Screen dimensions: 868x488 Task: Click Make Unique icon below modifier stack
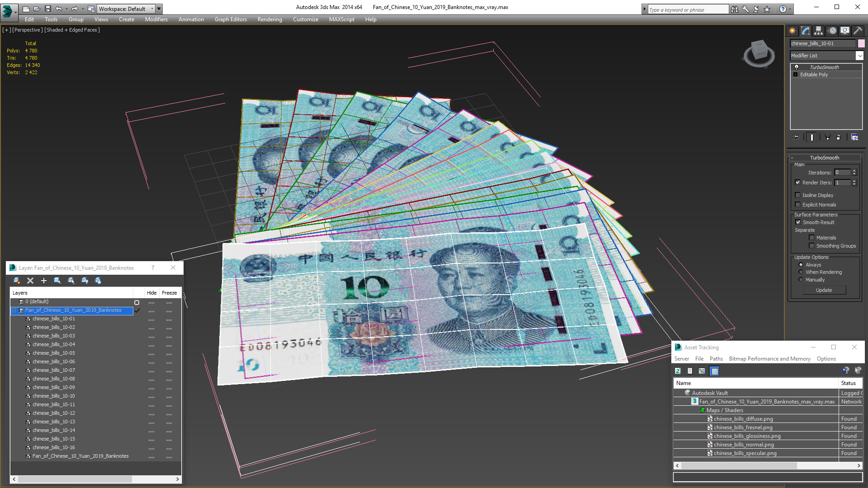point(827,137)
